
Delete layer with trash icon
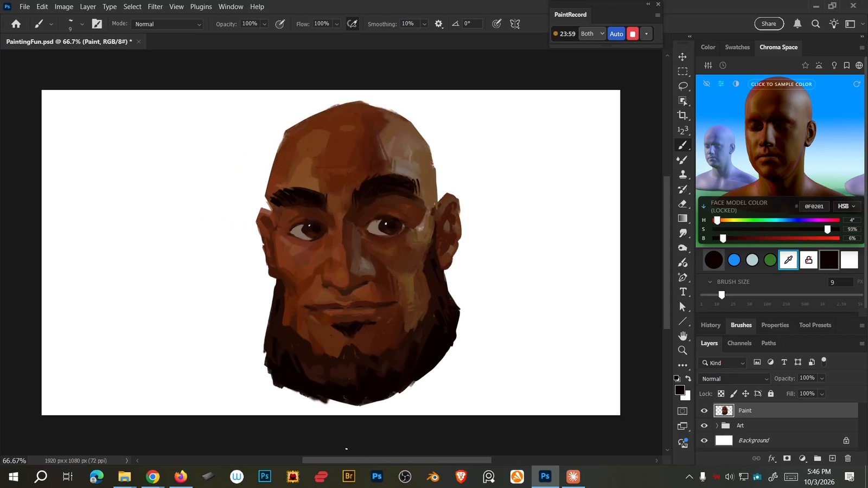848,458
